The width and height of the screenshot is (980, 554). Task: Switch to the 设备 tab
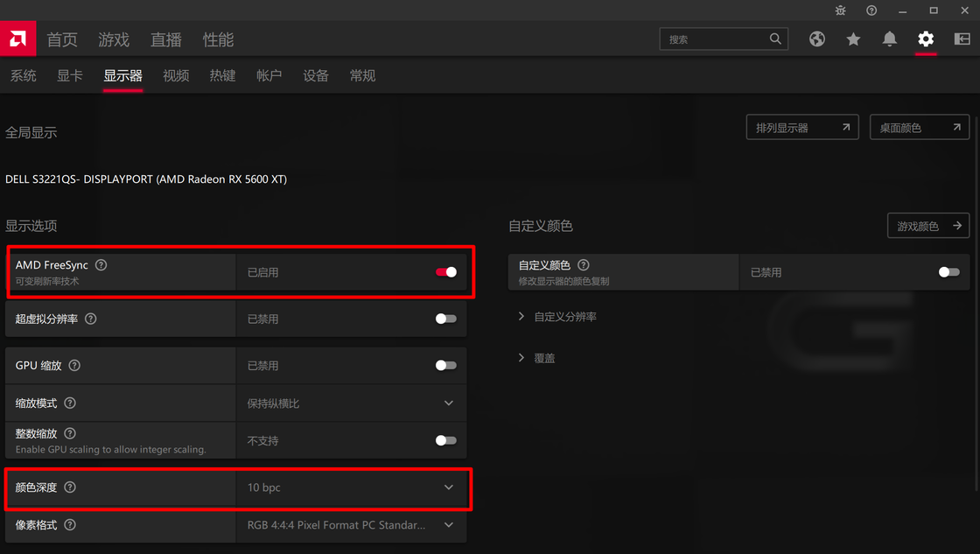[316, 75]
